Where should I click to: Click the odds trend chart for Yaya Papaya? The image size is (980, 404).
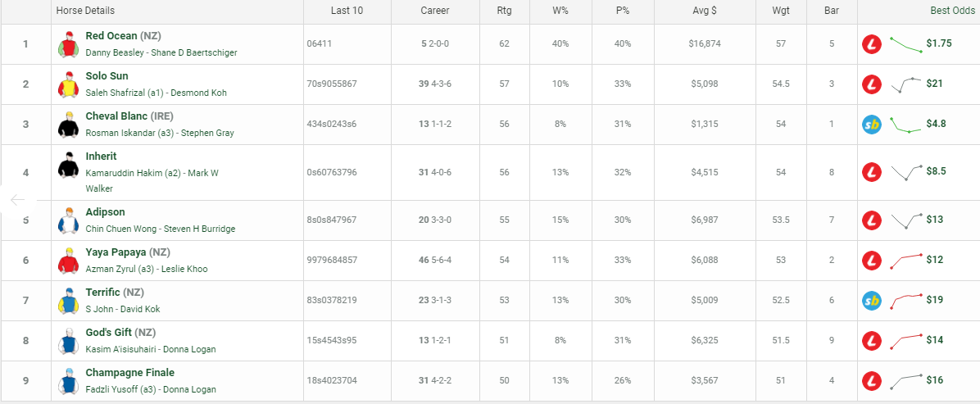(905, 260)
